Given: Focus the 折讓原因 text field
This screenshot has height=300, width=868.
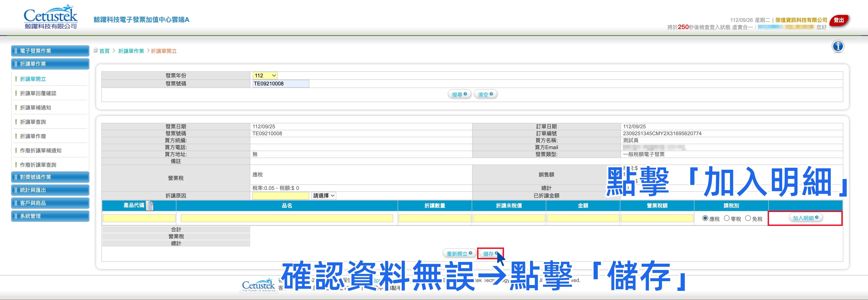Looking at the screenshot, I should click(x=281, y=196).
